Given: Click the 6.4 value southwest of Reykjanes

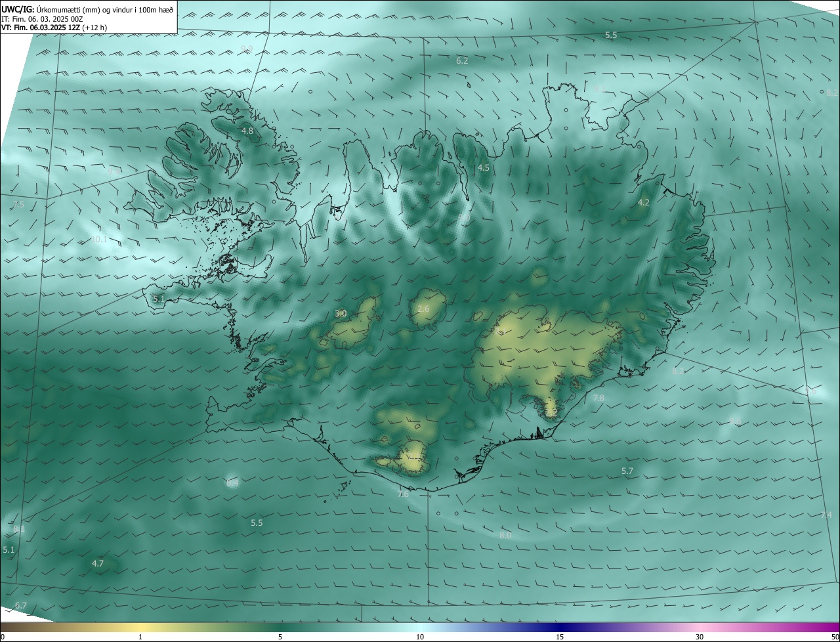Looking at the screenshot, I should [x=232, y=483].
